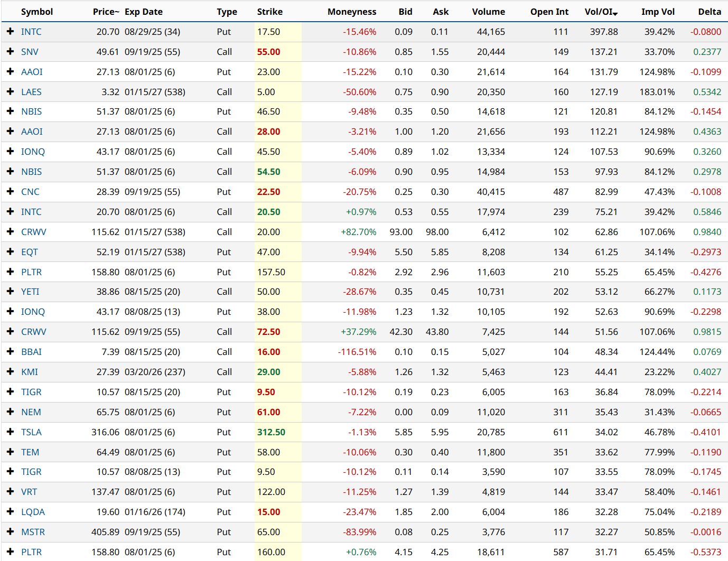
Task: Click plus icon beside TSLA row
Action: pyautogui.click(x=10, y=432)
